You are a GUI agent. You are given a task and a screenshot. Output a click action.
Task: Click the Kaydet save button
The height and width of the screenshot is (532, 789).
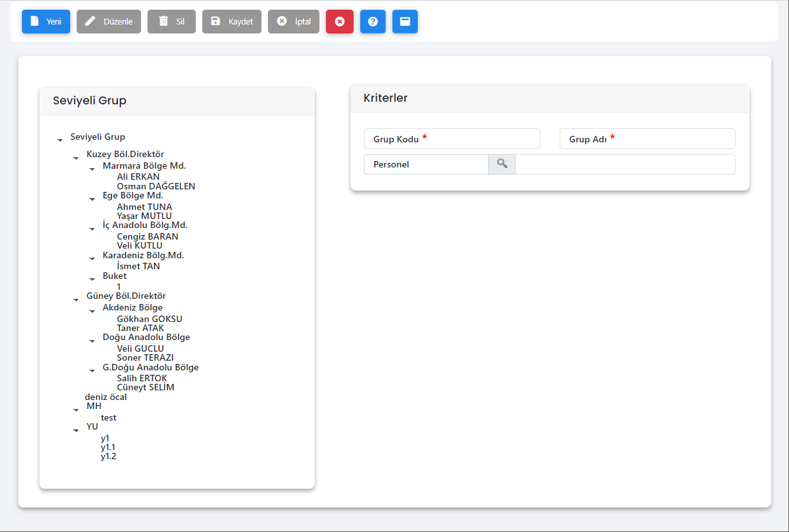click(232, 21)
